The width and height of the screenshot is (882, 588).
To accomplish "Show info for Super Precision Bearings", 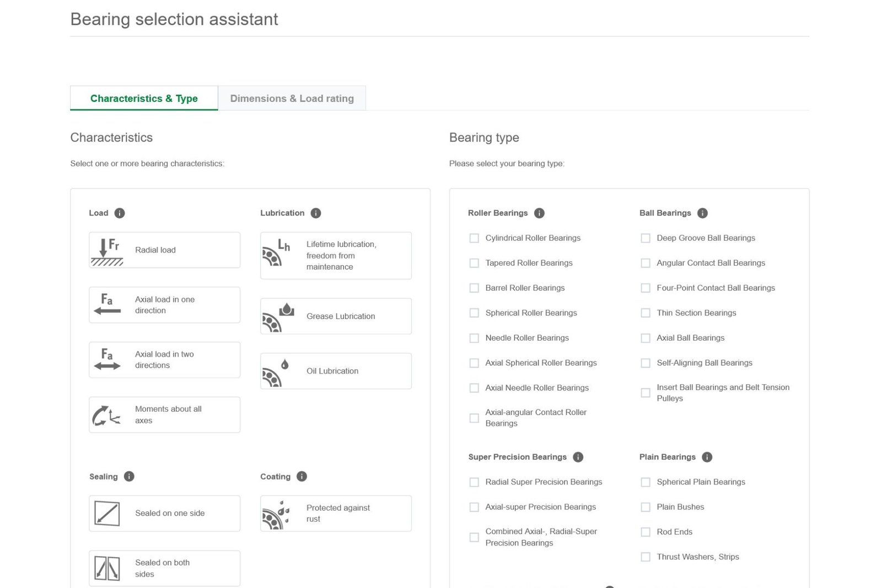I will click(578, 457).
